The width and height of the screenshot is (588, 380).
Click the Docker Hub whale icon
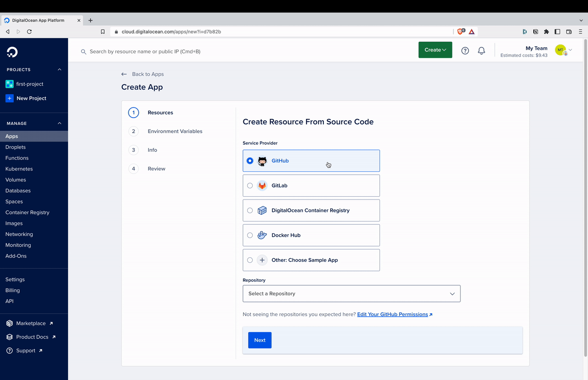coord(262,235)
